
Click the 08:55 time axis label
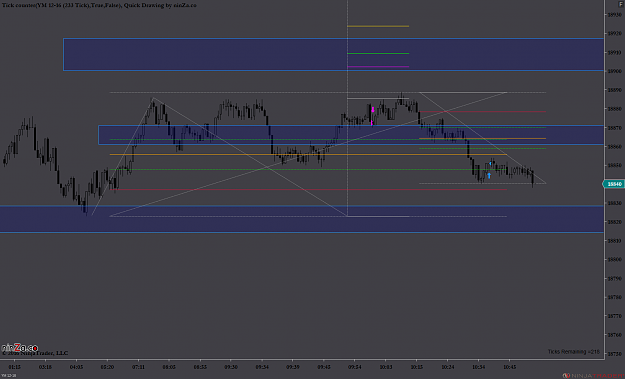click(200, 366)
